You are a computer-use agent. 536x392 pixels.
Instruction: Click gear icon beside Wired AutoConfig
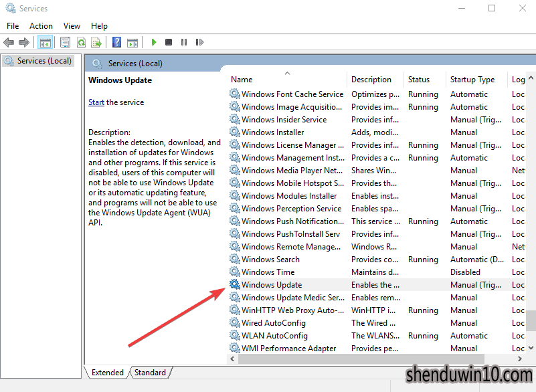coord(234,322)
